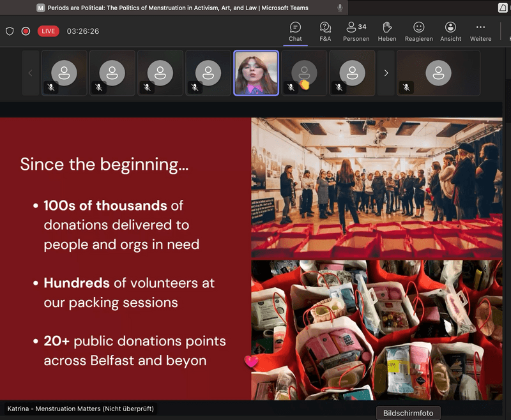Click the LIVE status badge
Screen dimensions: 511x420
pyautogui.click(x=49, y=31)
